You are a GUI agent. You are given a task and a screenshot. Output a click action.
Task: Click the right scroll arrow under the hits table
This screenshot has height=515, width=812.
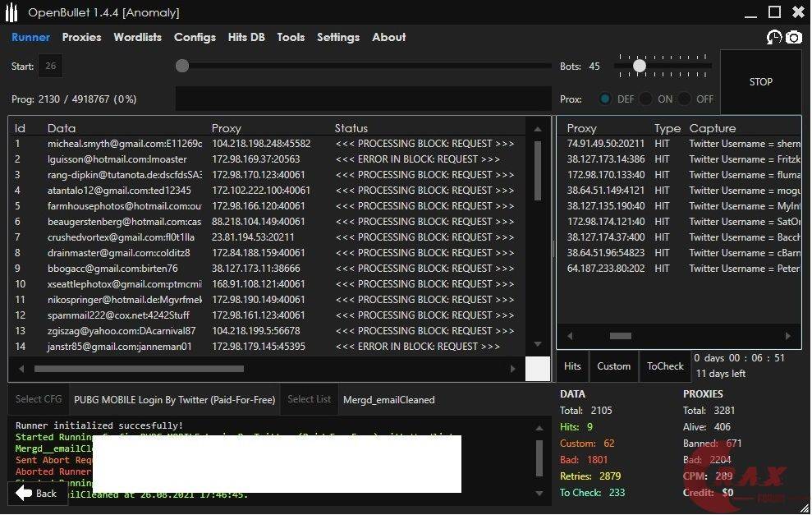tap(787, 336)
